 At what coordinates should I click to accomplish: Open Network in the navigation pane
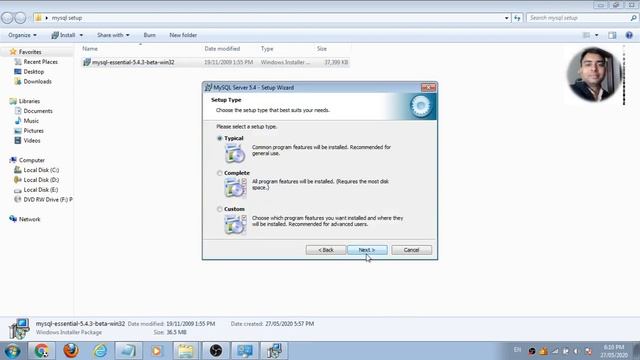coord(29,219)
